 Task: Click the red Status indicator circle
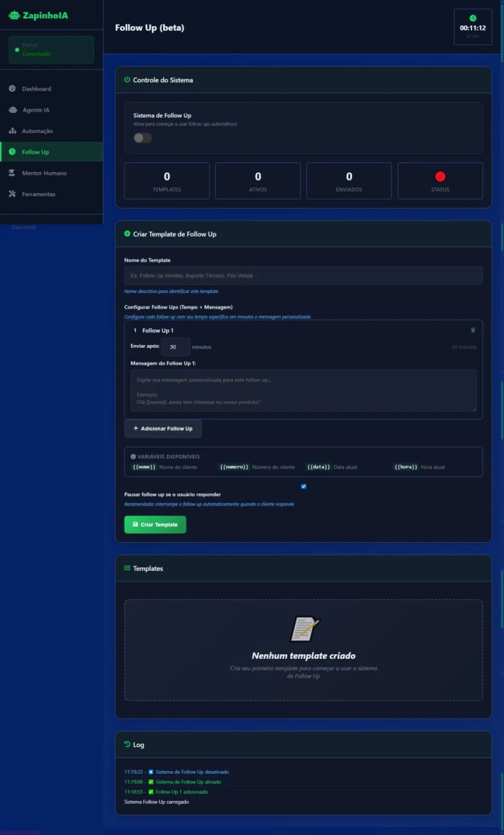[x=440, y=176]
